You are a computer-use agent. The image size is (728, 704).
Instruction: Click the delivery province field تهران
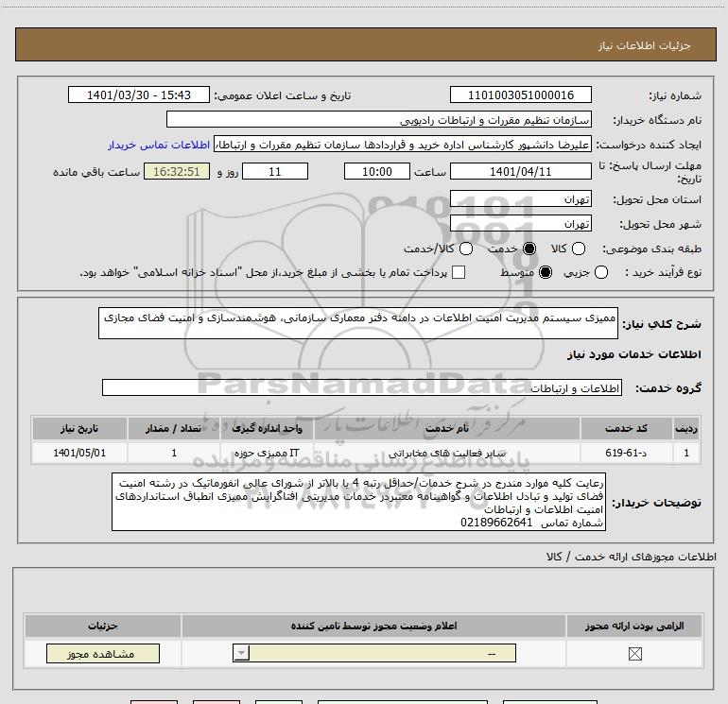[x=520, y=198]
